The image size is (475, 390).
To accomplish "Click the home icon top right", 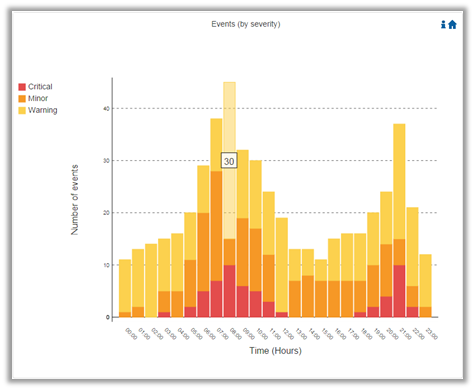I will click(452, 24).
